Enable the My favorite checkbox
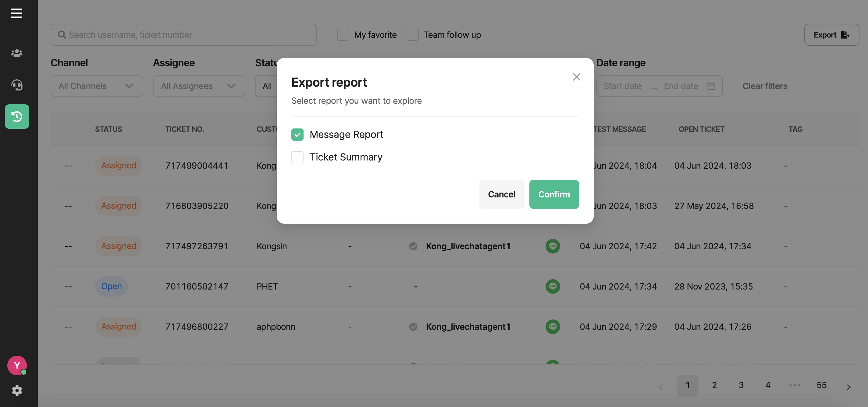This screenshot has width=868, height=407. tap(343, 35)
